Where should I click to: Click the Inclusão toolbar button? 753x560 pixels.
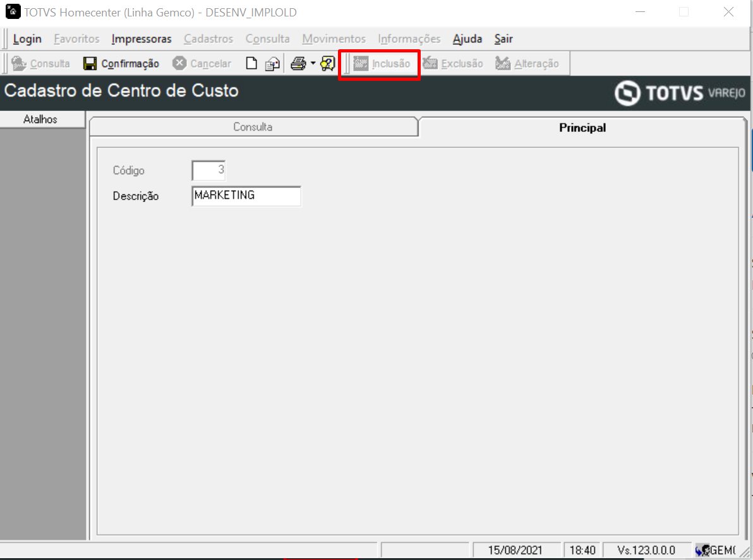coord(382,63)
